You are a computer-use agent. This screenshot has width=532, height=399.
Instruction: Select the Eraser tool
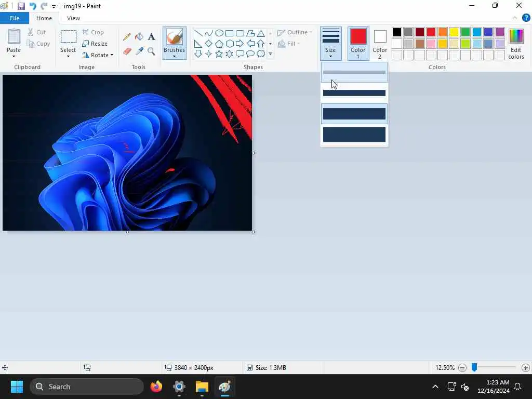[127, 51]
